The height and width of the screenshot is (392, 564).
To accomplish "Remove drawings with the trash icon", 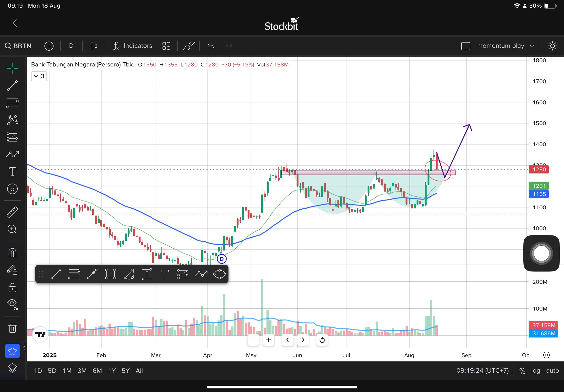I will [12, 328].
